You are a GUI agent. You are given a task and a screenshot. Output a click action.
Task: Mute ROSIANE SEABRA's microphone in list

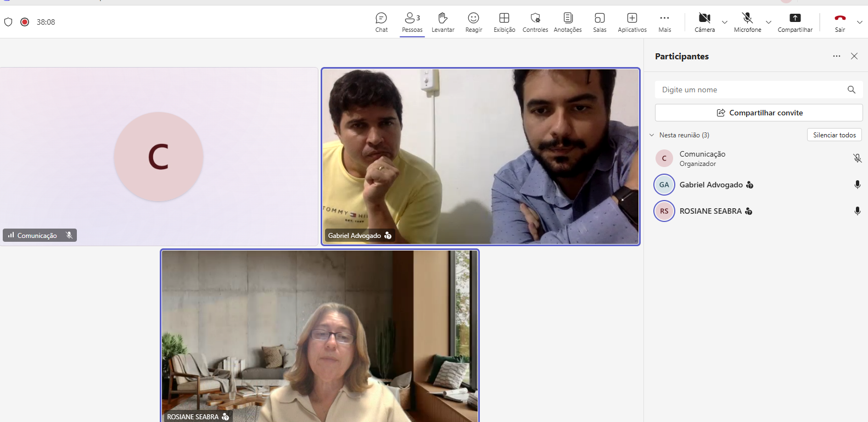pos(857,211)
